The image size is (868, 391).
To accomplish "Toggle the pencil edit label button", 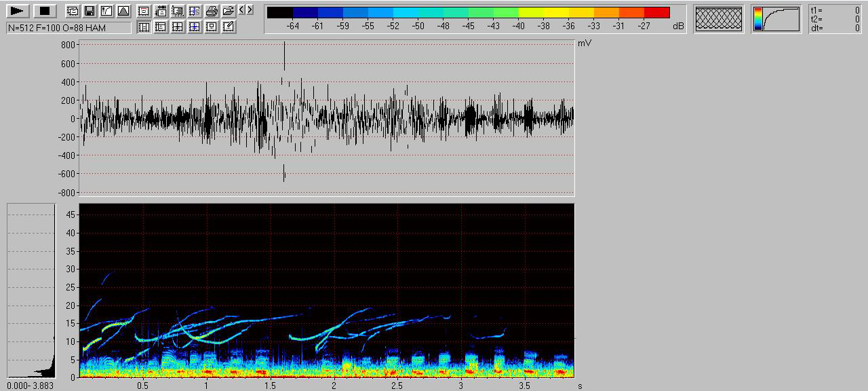I will 229,26.
